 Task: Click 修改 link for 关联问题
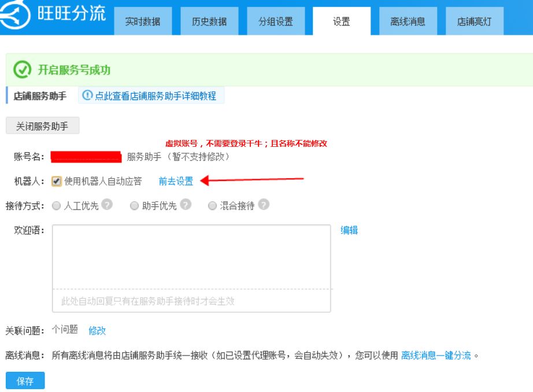pos(97,331)
